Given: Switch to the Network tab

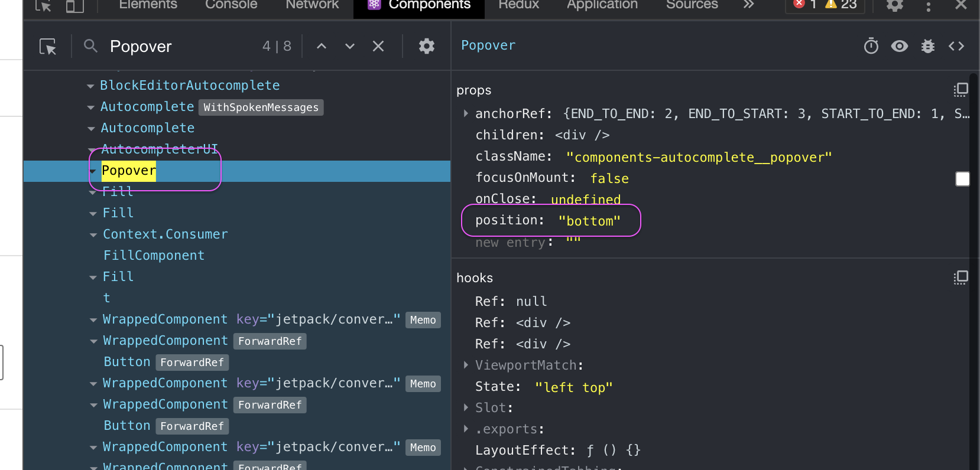Looking at the screenshot, I should (312, 5).
